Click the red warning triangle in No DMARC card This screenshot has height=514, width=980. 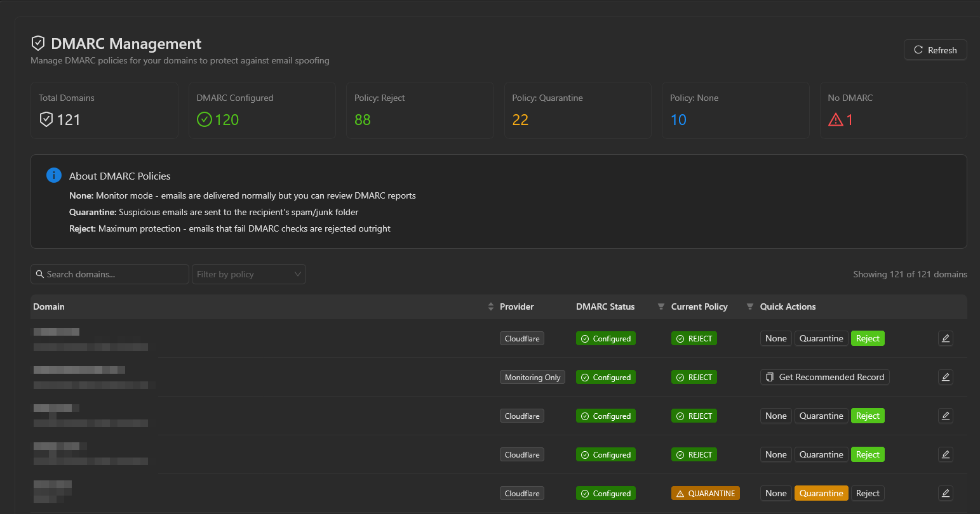click(835, 119)
